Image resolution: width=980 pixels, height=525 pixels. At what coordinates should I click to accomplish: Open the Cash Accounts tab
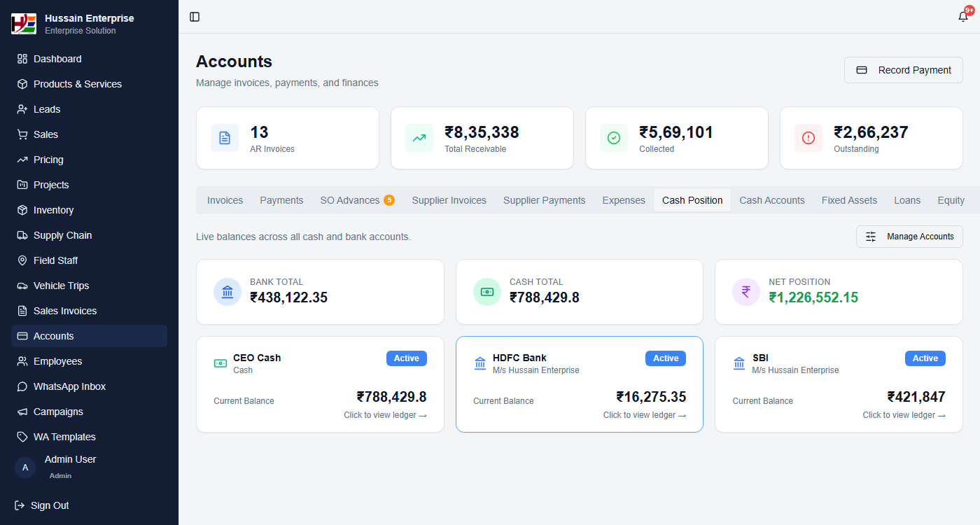772,200
